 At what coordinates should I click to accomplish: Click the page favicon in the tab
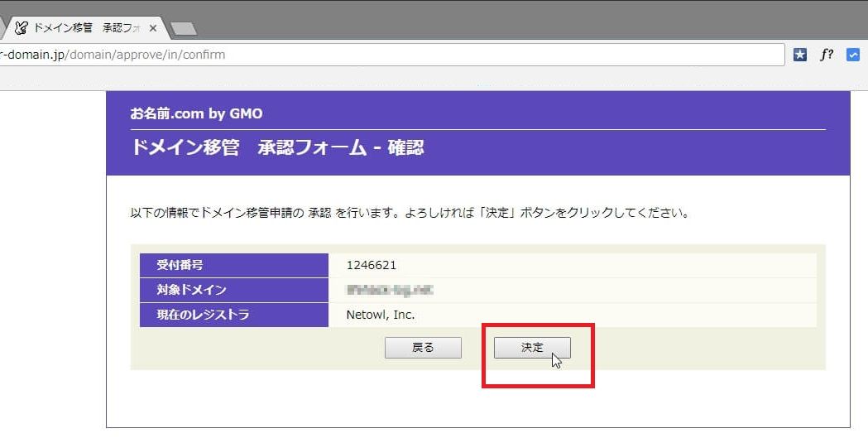tap(22, 27)
